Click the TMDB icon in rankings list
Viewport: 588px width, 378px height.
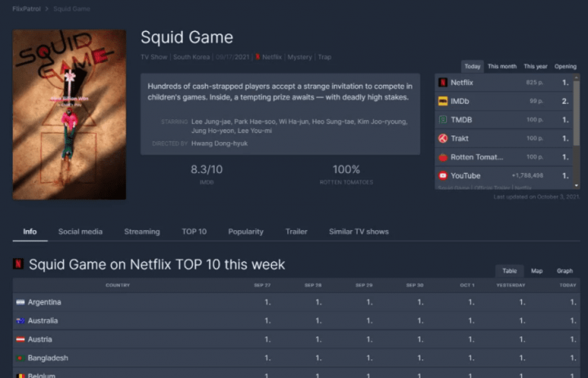point(443,120)
